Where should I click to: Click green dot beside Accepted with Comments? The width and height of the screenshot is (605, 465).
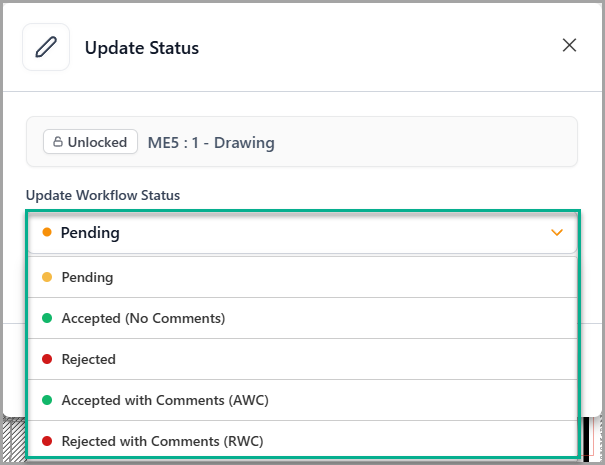click(47, 400)
